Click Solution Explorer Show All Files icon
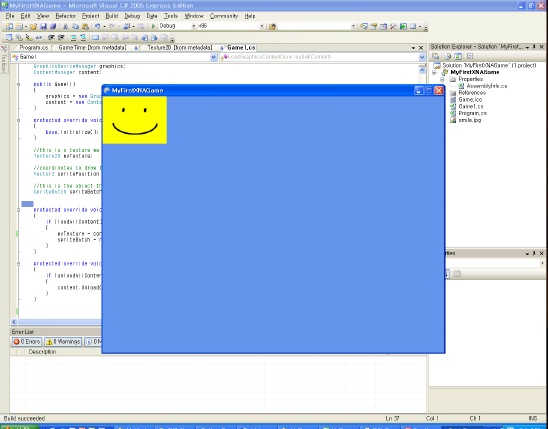 point(448,56)
